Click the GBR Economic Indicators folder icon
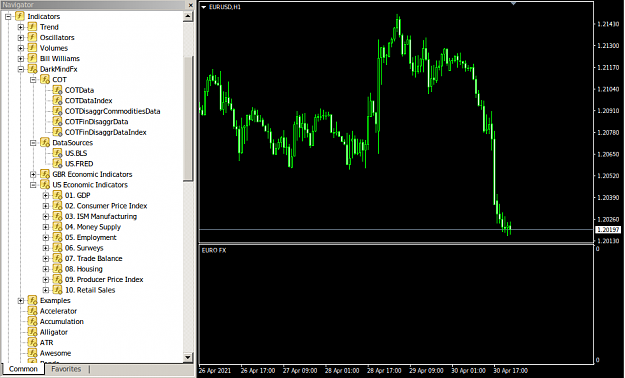625x378 pixels. (45, 174)
